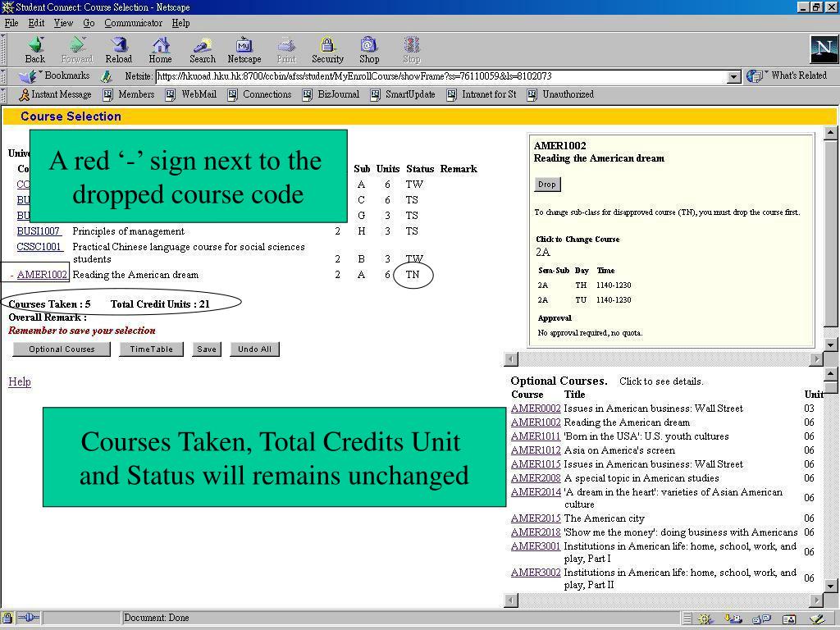Open the Security padlock icon

point(327,45)
